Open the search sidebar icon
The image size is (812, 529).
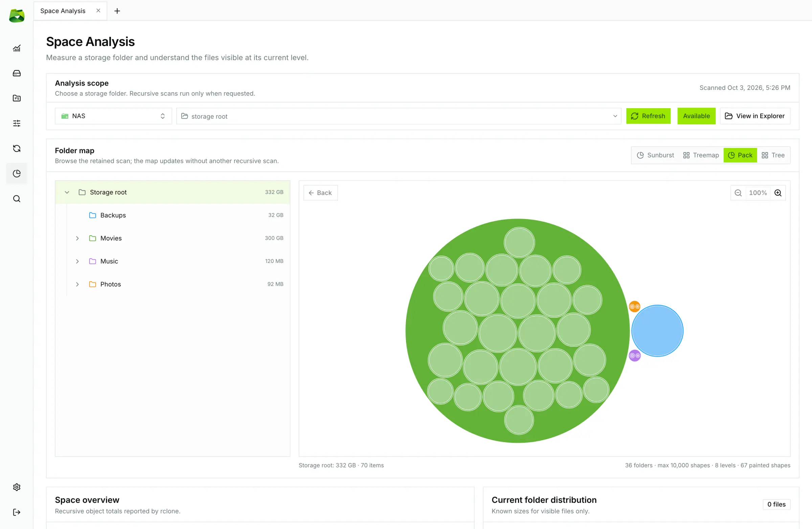pos(16,199)
